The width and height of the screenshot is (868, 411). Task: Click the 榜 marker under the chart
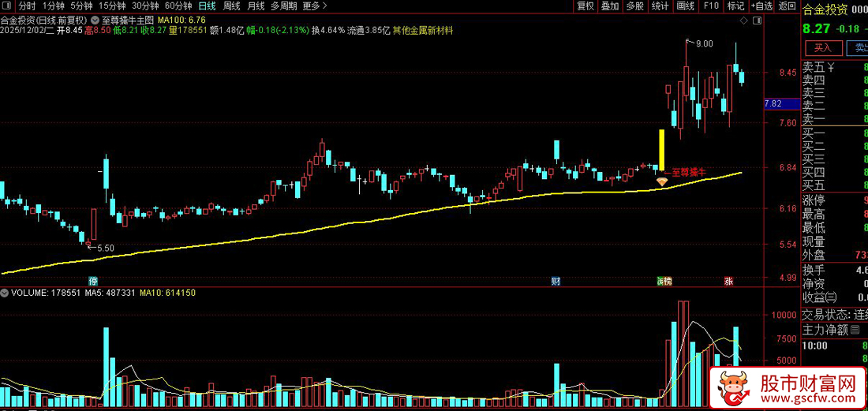click(x=667, y=281)
